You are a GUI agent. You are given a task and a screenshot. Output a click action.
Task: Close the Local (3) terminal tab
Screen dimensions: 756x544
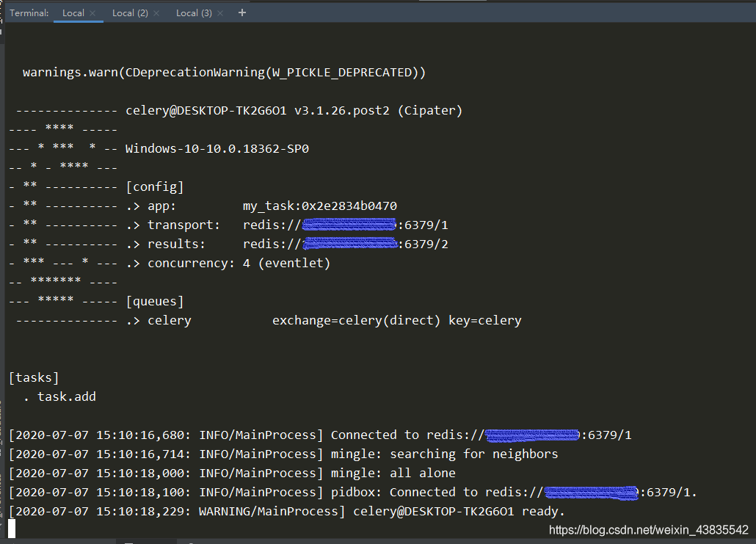click(220, 13)
